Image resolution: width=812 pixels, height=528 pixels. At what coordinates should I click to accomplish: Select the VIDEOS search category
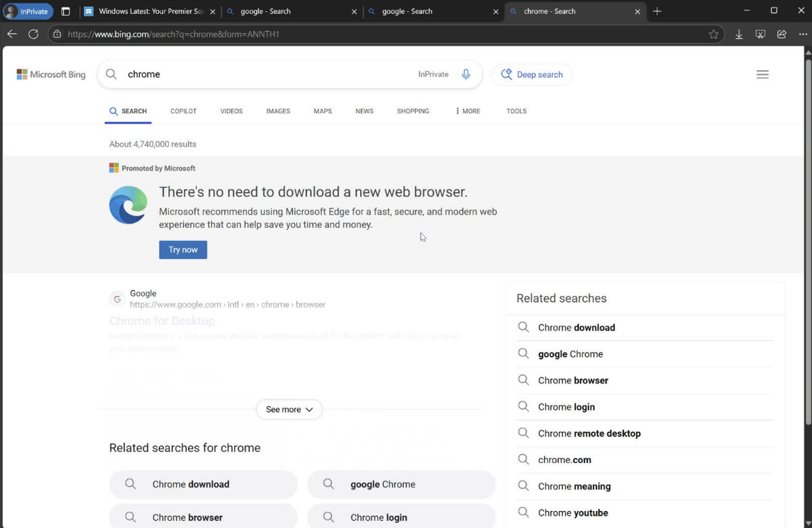click(x=231, y=111)
